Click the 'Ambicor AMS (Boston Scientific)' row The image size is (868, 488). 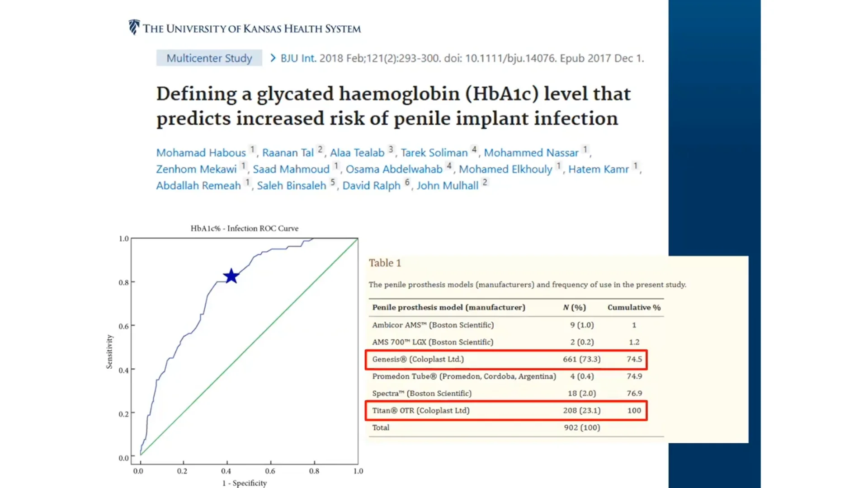point(516,325)
